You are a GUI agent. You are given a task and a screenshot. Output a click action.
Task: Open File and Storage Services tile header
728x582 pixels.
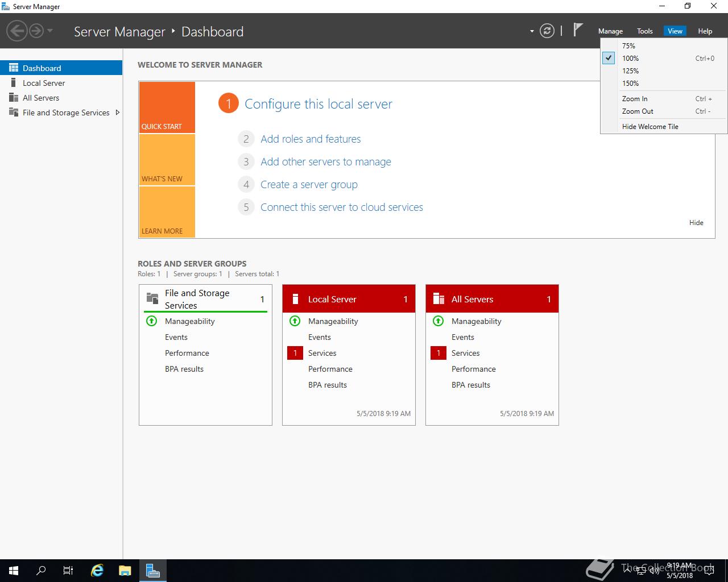205,299
